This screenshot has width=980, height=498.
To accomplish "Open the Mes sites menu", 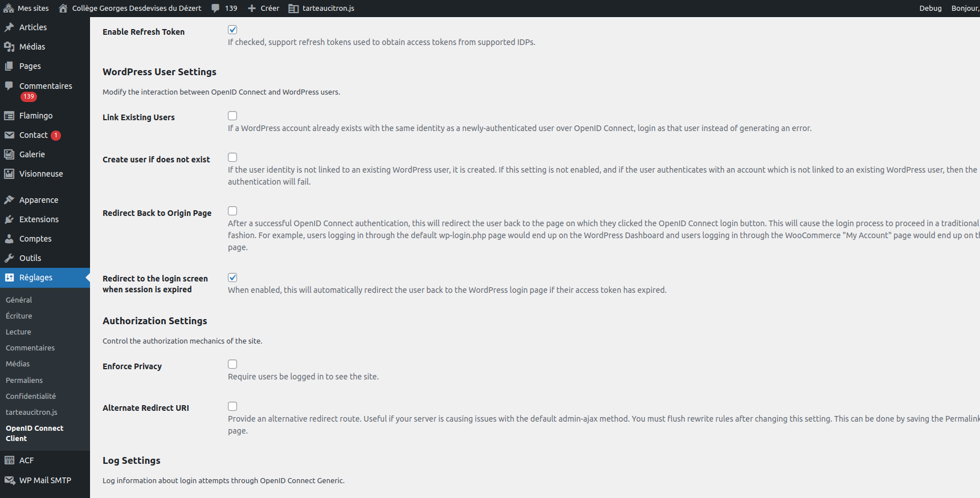I will (26, 9).
